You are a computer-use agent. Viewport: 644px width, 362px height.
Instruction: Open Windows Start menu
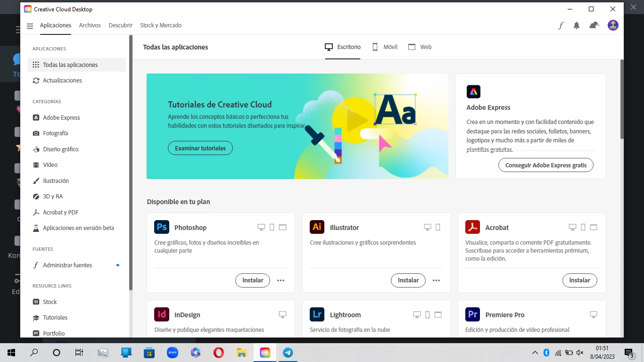tap(11, 353)
